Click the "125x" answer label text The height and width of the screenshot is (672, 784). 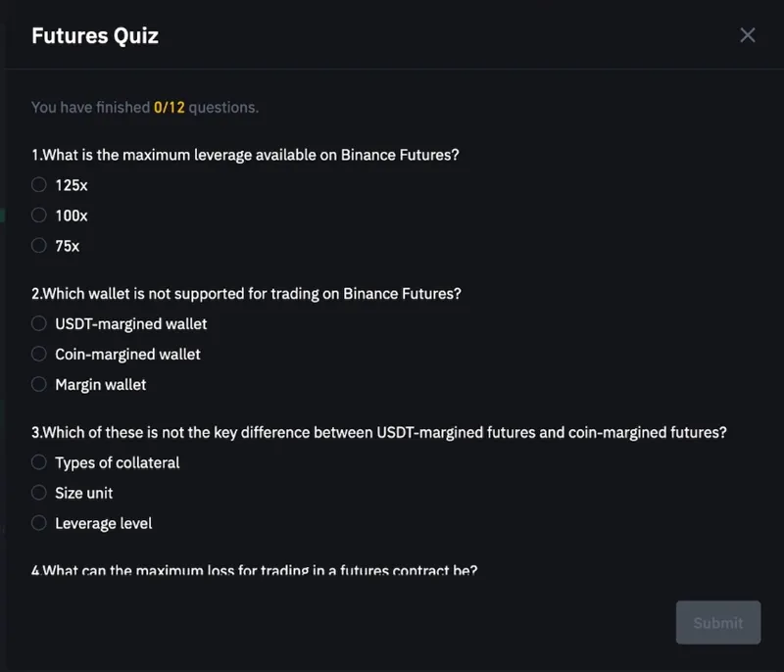pos(72,184)
